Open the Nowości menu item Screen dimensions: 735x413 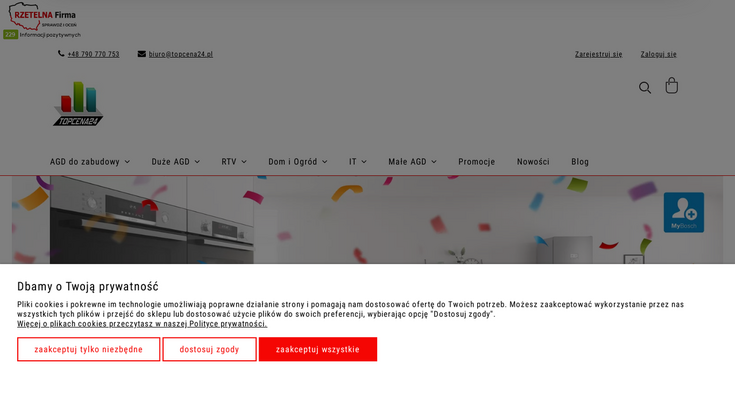point(533,162)
